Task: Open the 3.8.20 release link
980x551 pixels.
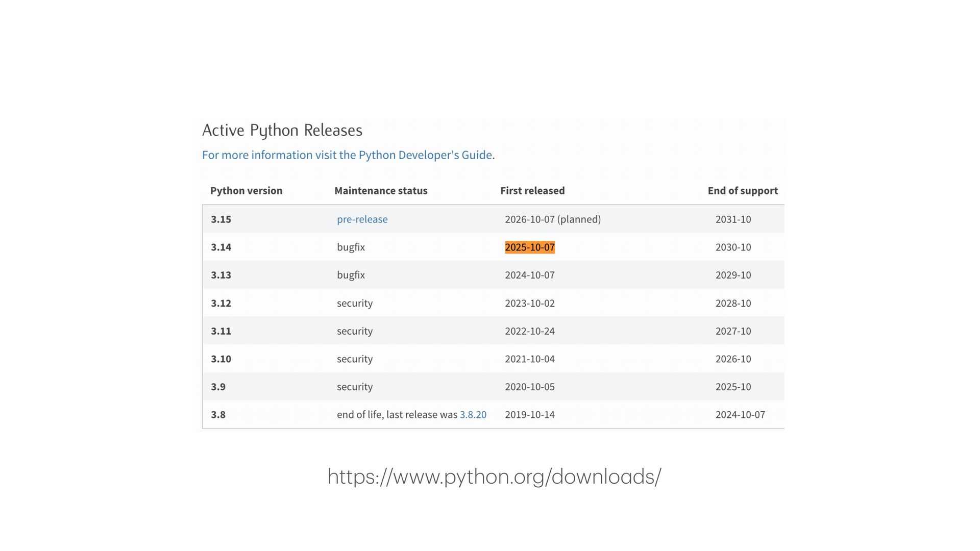Action: pos(473,415)
